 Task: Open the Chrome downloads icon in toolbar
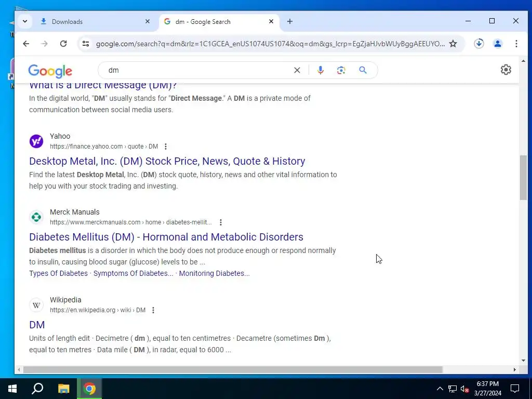tap(478, 44)
